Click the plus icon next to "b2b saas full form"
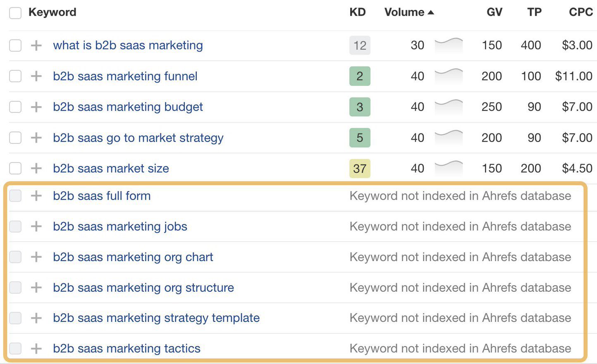 [x=36, y=196]
